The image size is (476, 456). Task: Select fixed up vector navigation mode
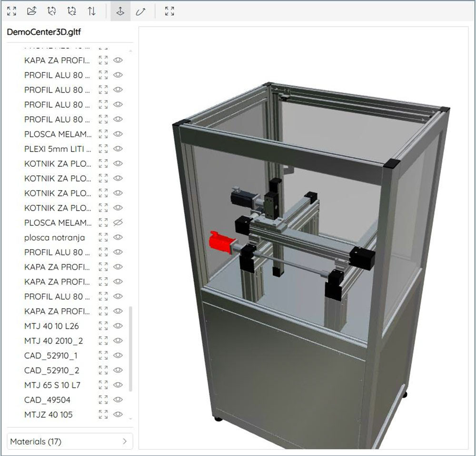[120, 11]
